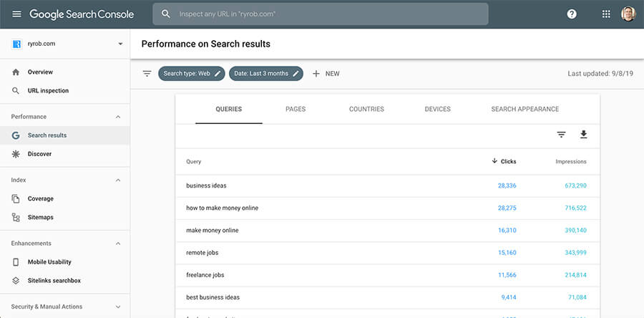The width and height of the screenshot is (644, 318).
Task: Open Sitelinks searchbox in the sidebar
Action: point(65,281)
